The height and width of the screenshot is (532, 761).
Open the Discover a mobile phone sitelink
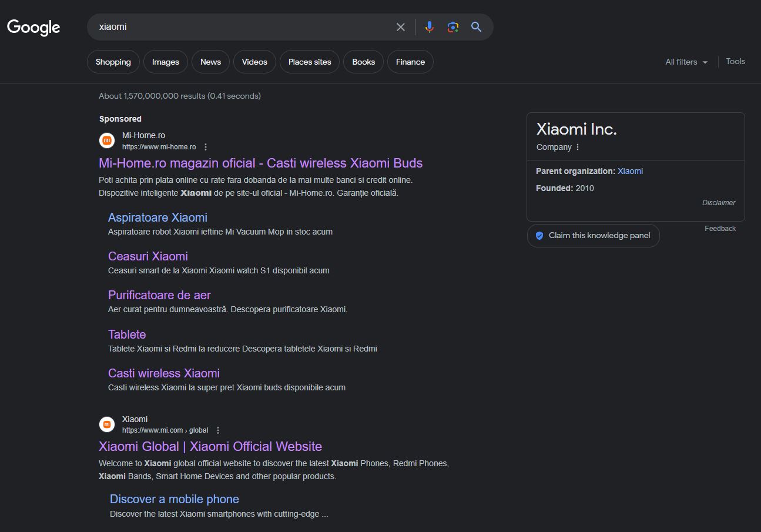pyautogui.click(x=175, y=499)
